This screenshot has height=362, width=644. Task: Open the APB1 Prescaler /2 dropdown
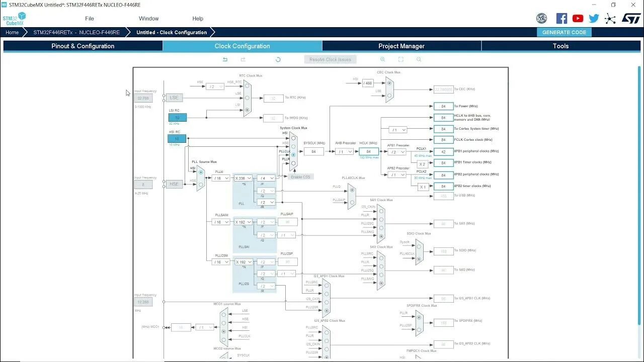(x=396, y=152)
